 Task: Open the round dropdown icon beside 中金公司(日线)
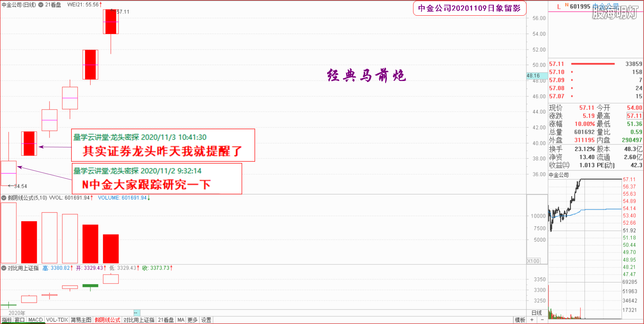coord(41,5)
